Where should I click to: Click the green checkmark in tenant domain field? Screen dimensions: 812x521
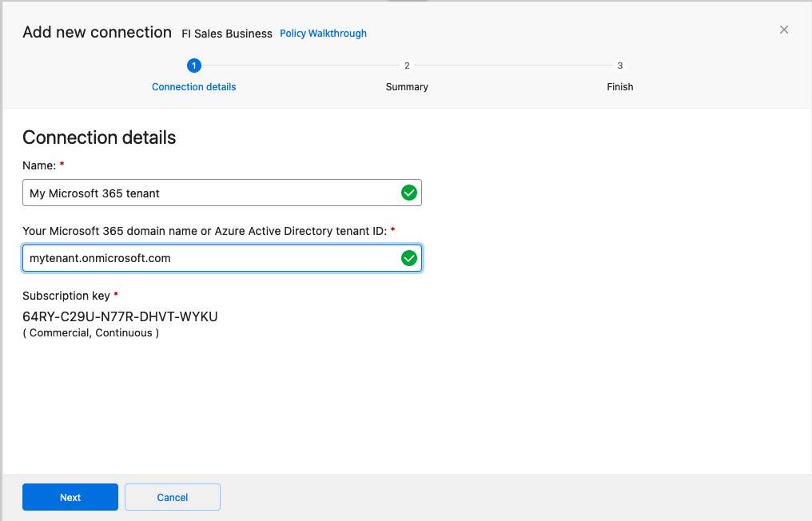(x=408, y=258)
